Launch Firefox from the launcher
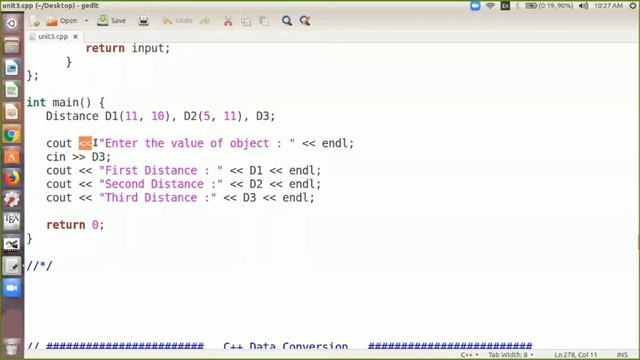 [x=11, y=178]
